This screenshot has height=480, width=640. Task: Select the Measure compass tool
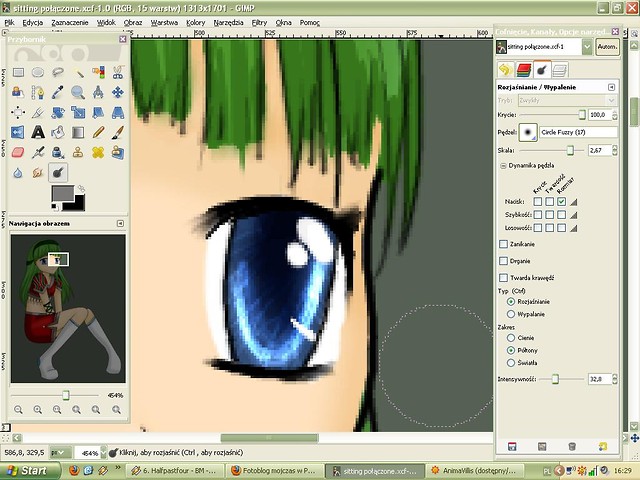[x=98, y=93]
